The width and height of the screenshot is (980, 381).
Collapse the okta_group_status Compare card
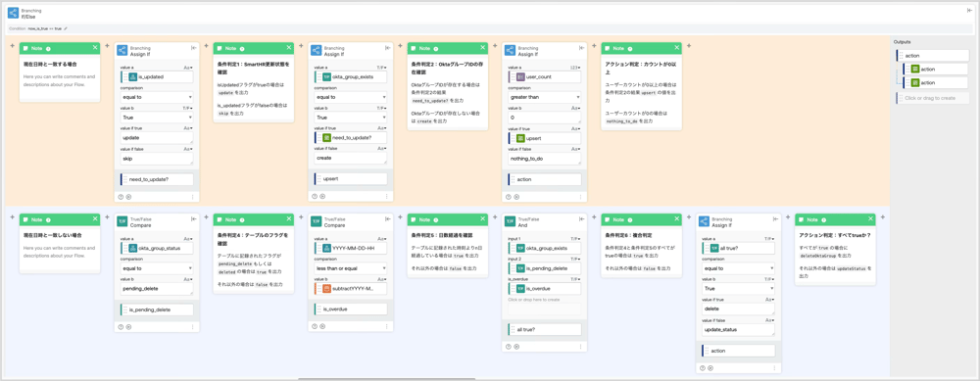pos(194,219)
